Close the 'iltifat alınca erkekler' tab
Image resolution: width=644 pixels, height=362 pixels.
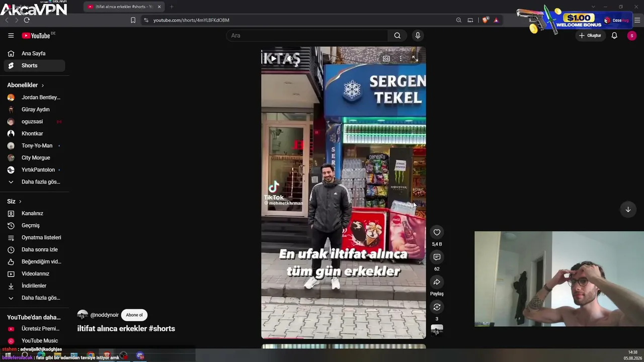[159, 7]
